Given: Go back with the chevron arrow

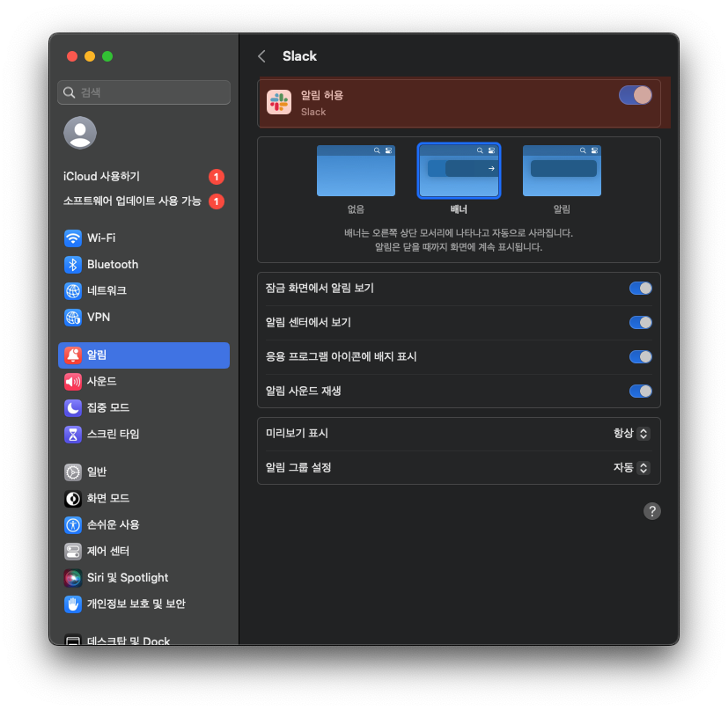Looking at the screenshot, I should click(261, 56).
